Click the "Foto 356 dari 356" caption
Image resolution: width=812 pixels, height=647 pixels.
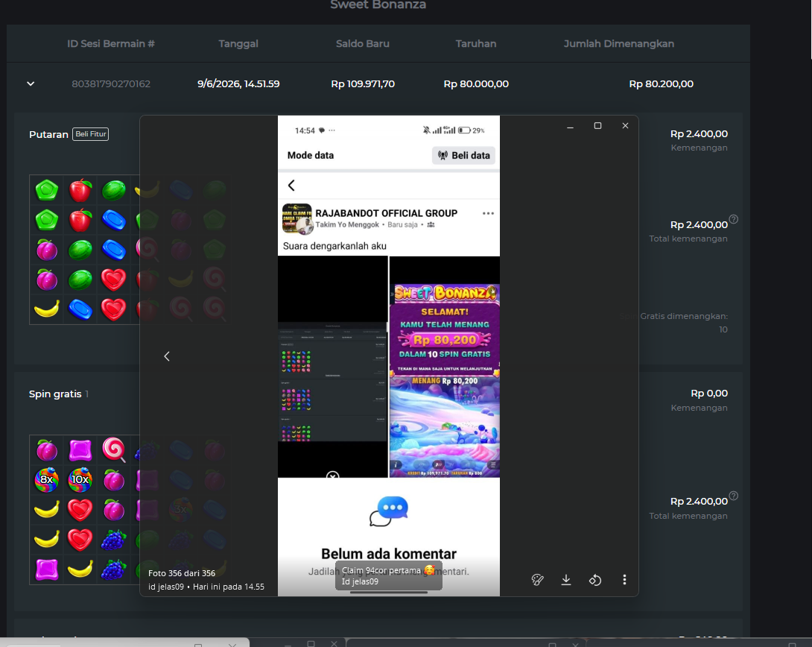point(182,573)
